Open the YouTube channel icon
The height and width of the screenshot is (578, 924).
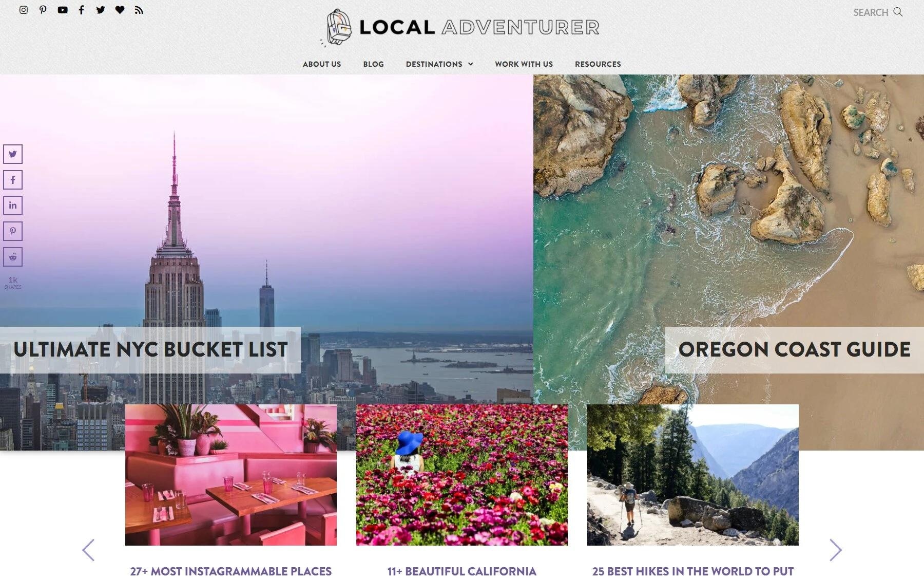pos(63,10)
